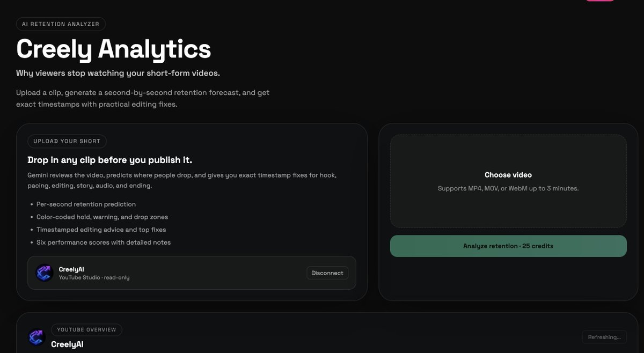
Task: Select 'Color-coded hold, warning, and drop zones'
Action: 102,217
